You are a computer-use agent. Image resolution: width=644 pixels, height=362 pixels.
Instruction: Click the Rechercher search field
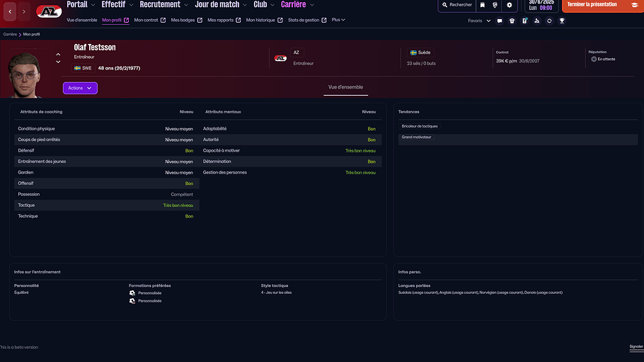tap(456, 5)
